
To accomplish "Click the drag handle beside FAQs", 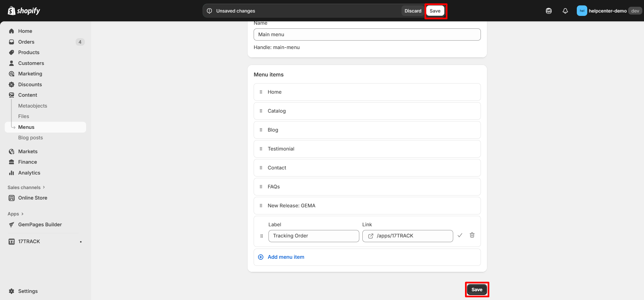I will [261, 187].
